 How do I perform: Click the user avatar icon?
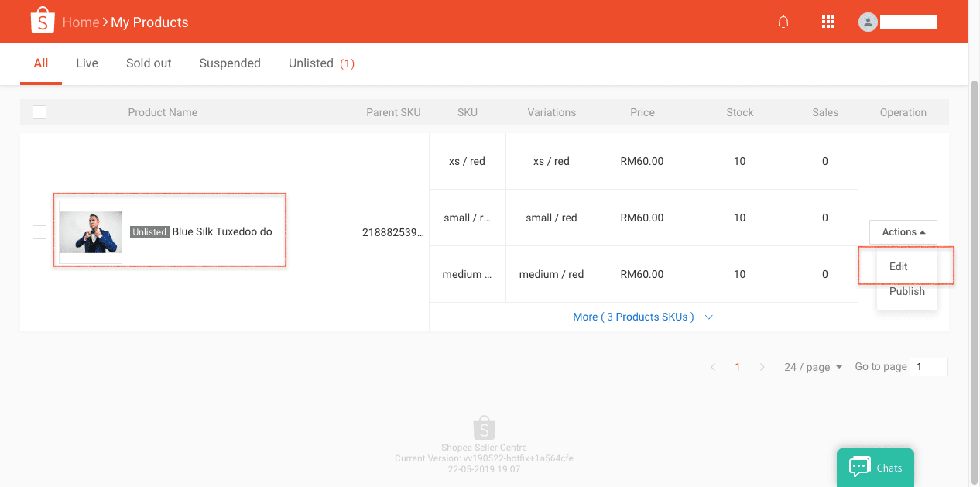coord(868,22)
